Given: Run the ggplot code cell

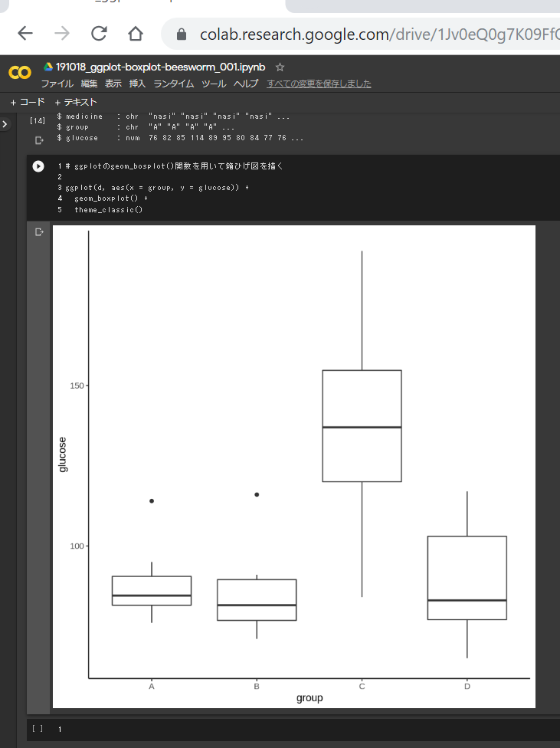Looking at the screenshot, I should tap(38, 166).
